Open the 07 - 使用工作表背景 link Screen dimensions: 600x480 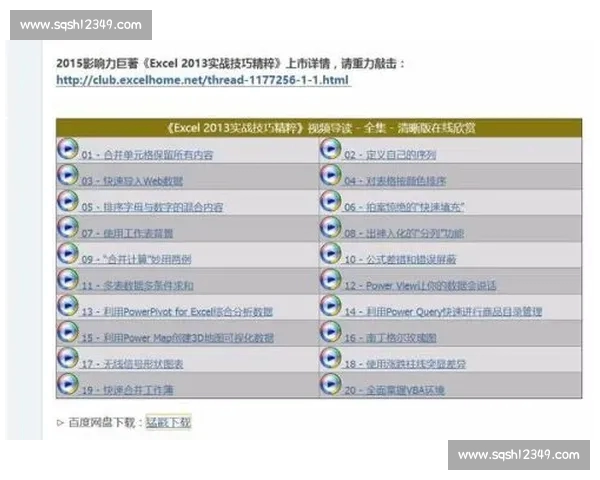(127, 233)
